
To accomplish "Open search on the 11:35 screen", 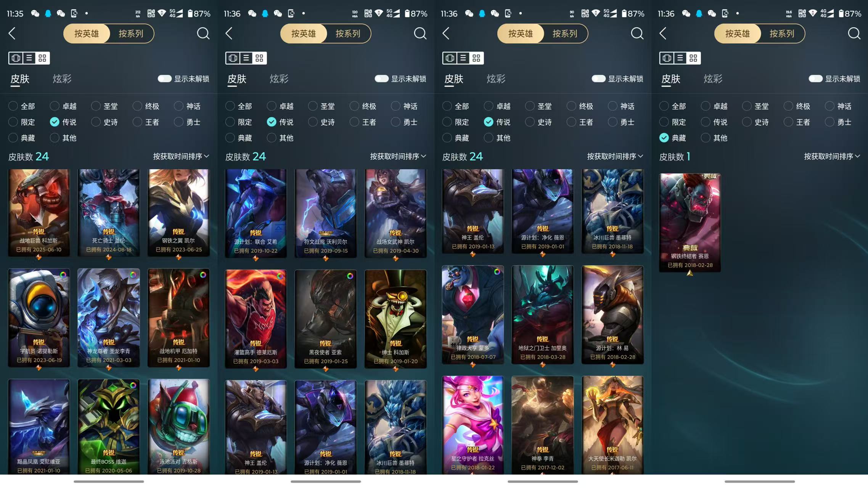I will click(203, 34).
